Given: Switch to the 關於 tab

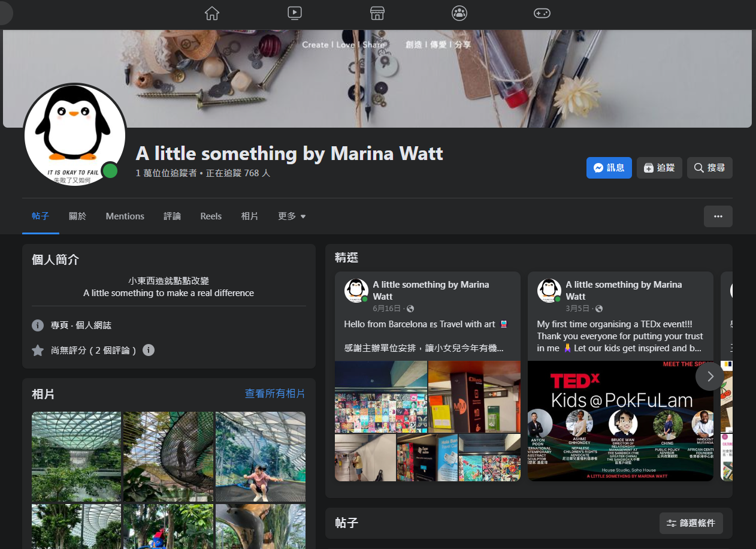Looking at the screenshot, I should click(x=77, y=216).
